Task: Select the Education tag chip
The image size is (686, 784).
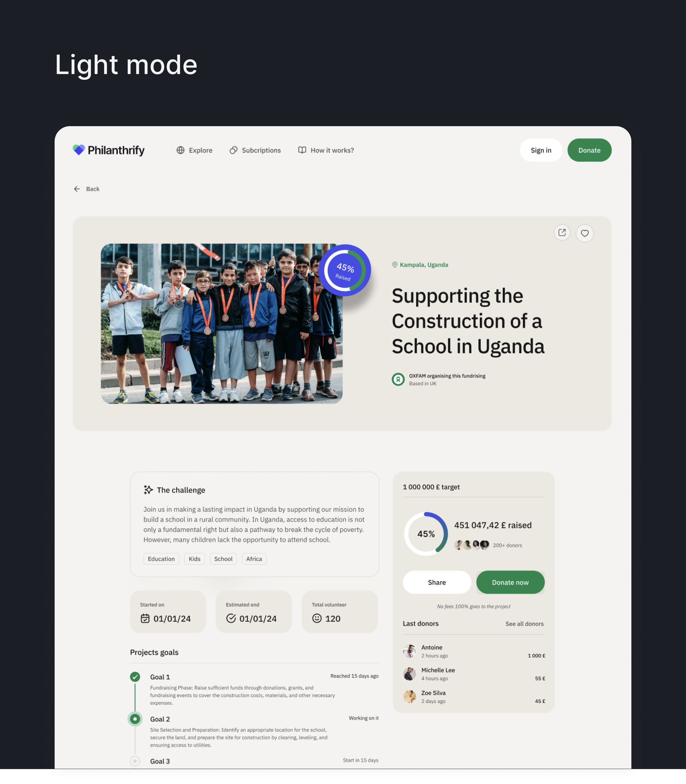Action: coord(161,559)
